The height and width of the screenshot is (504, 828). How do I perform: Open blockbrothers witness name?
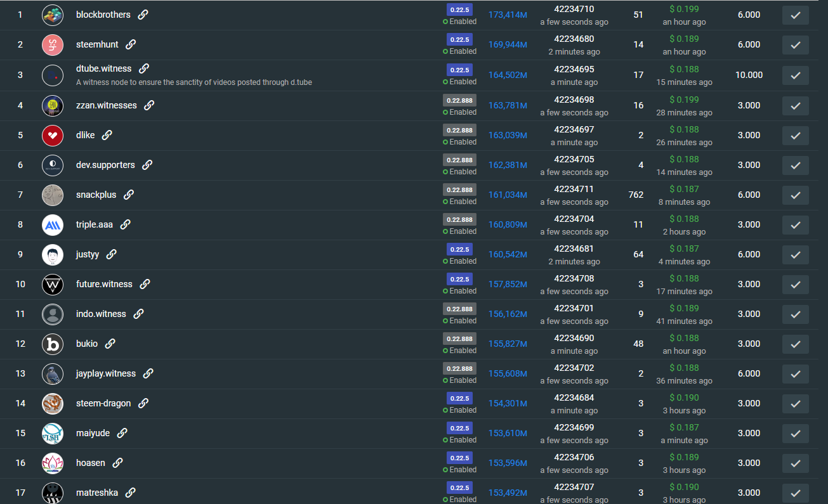click(x=103, y=15)
